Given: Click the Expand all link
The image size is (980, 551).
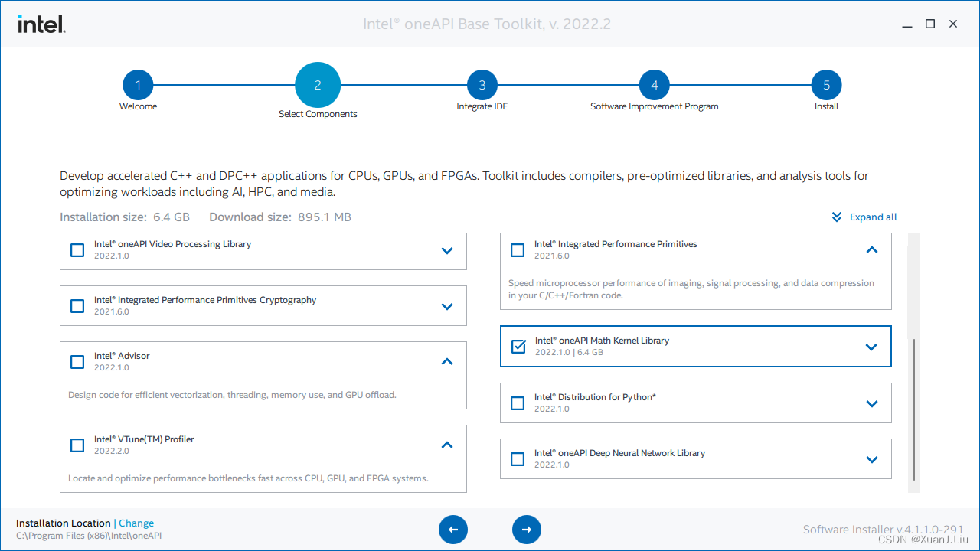Looking at the screenshot, I should 871,217.
